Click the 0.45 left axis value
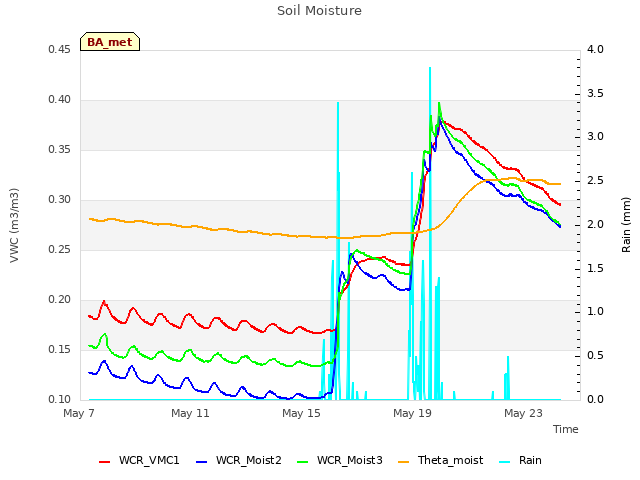Viewport: 640px width, 480px height. [60, 50]
